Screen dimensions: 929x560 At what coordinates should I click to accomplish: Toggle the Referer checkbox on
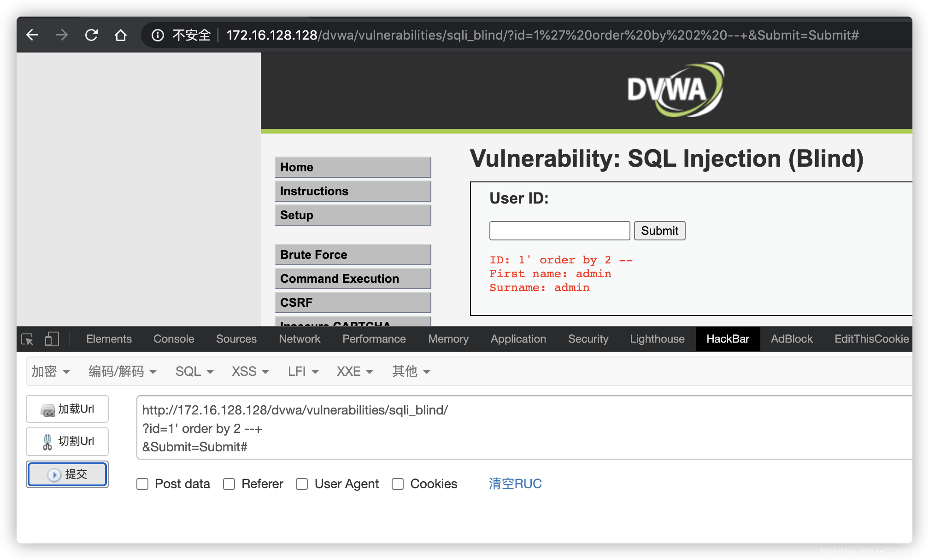click(x=231, y=483)
